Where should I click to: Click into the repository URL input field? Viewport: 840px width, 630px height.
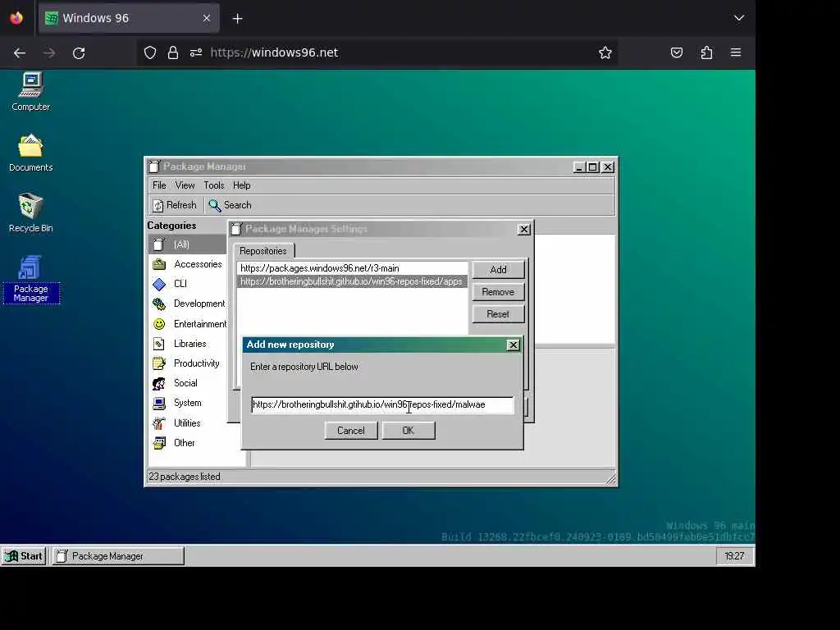point(382,405)
